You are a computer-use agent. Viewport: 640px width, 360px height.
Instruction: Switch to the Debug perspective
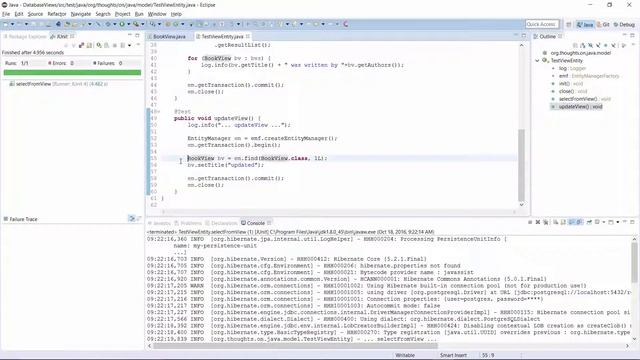click(x=624, y=24)
